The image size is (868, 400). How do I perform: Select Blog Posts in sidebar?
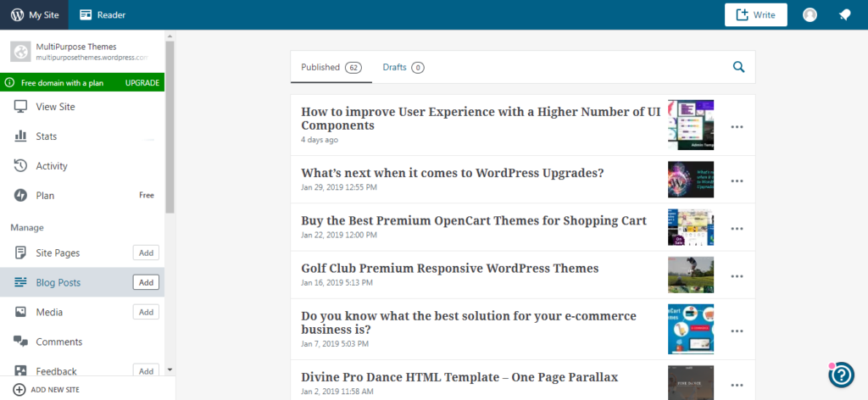tap(58, 283)
